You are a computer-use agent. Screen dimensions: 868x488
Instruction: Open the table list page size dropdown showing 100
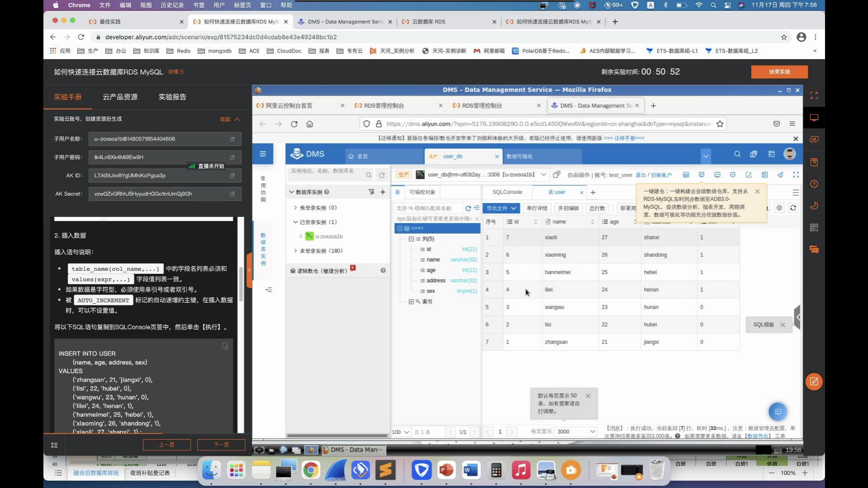tap(401, 432)
